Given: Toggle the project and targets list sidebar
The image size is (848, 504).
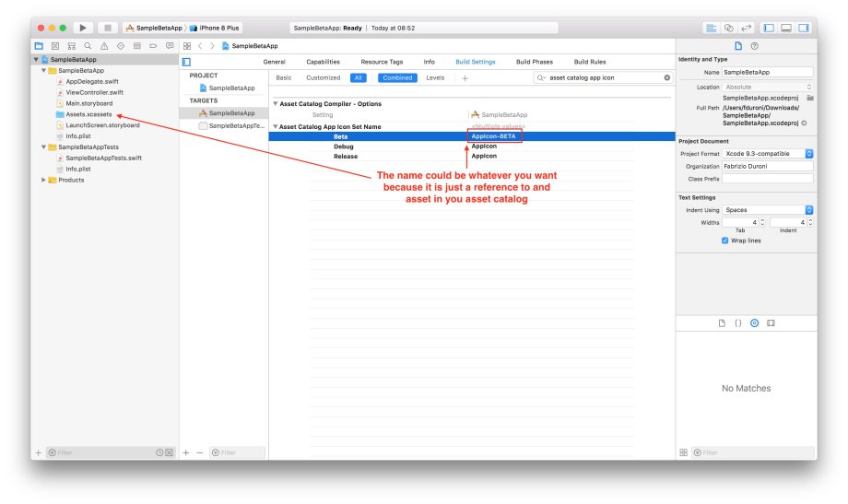Looking at the screenshot, I should [x=186, y=62].
